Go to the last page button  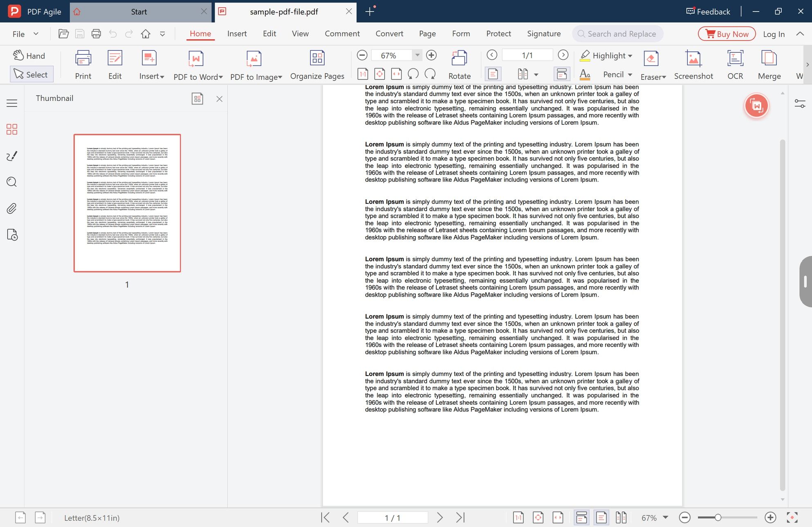pyautogui.click(x=460, y=518)
